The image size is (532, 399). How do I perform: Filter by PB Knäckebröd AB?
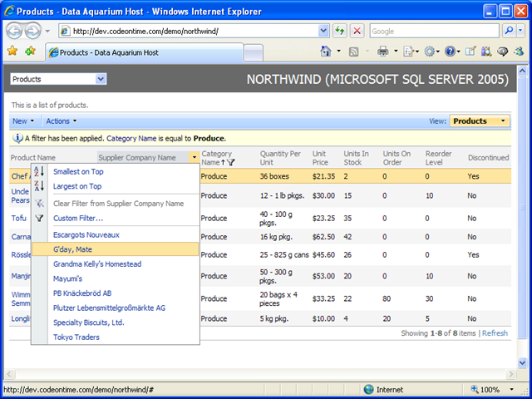(x=82, y=293)
